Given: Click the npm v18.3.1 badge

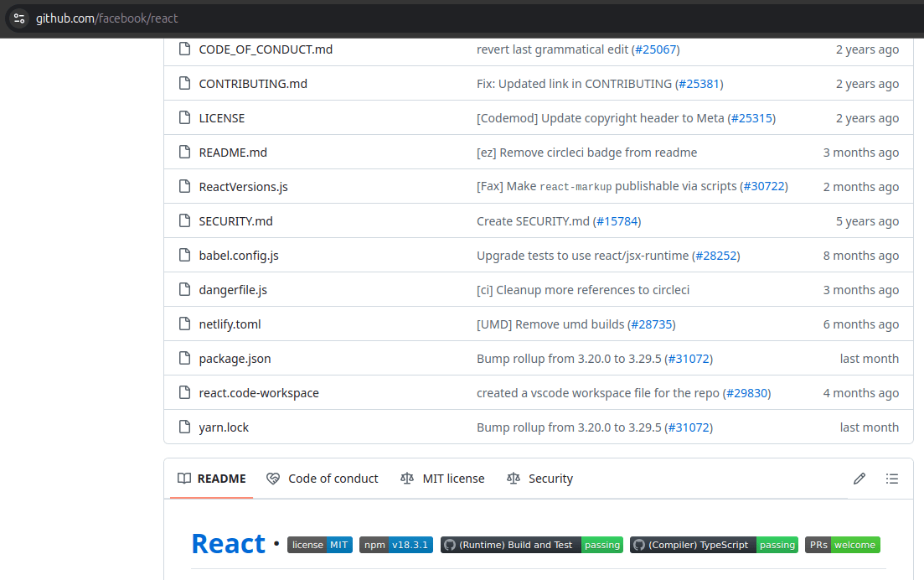Looking at the screenshot, I should (x=396, y=545).
